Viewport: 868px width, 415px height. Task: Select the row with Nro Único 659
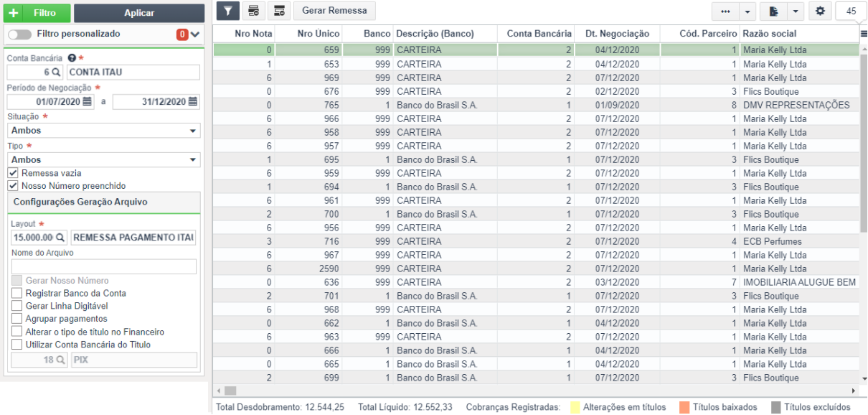point(536,50)
